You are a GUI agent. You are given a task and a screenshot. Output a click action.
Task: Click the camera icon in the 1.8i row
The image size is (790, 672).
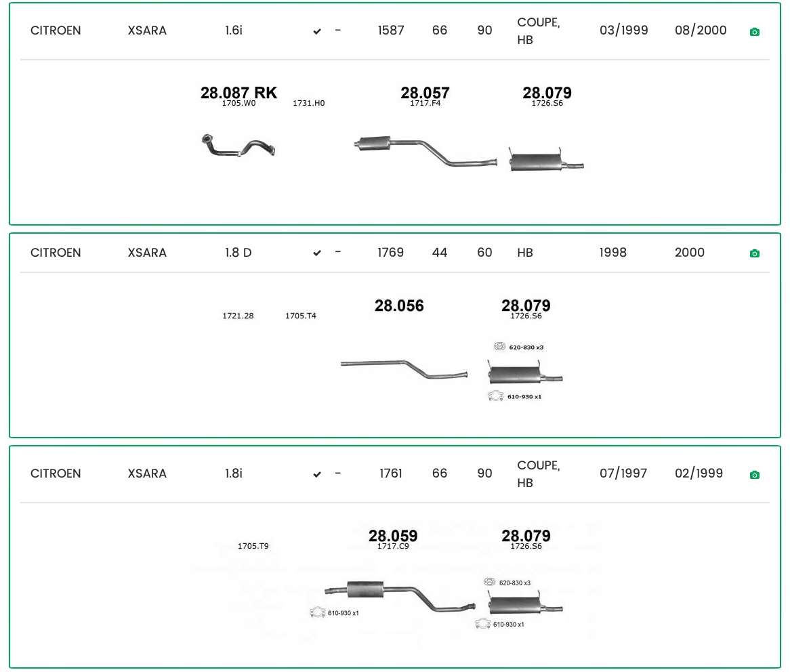pos(754,475)
